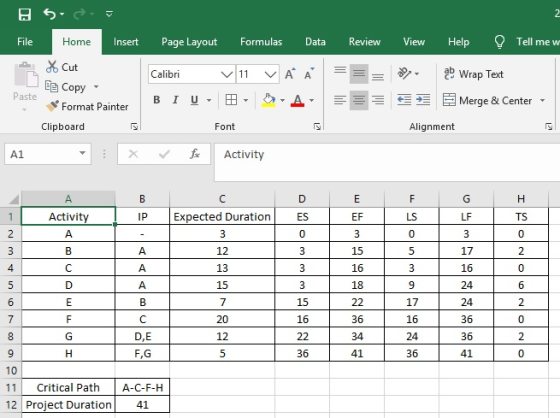The width and height of the screenshot is (560, 418).
Task: Switch to the Data tab
Action: [x=315, y=42]
